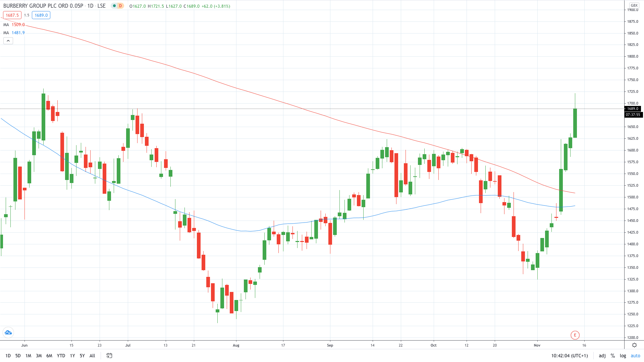The width and height of the screenshot is (644, 362).
Task: Click the Nov date label on time axis
Action: (537, 345)
